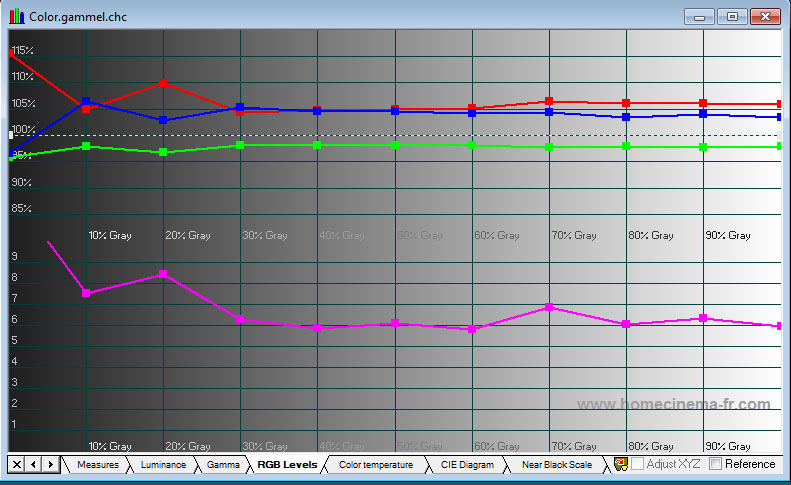Click green data point at 90% Gray
The width and height of the screenshot is (791, 485).
[703, 147]
